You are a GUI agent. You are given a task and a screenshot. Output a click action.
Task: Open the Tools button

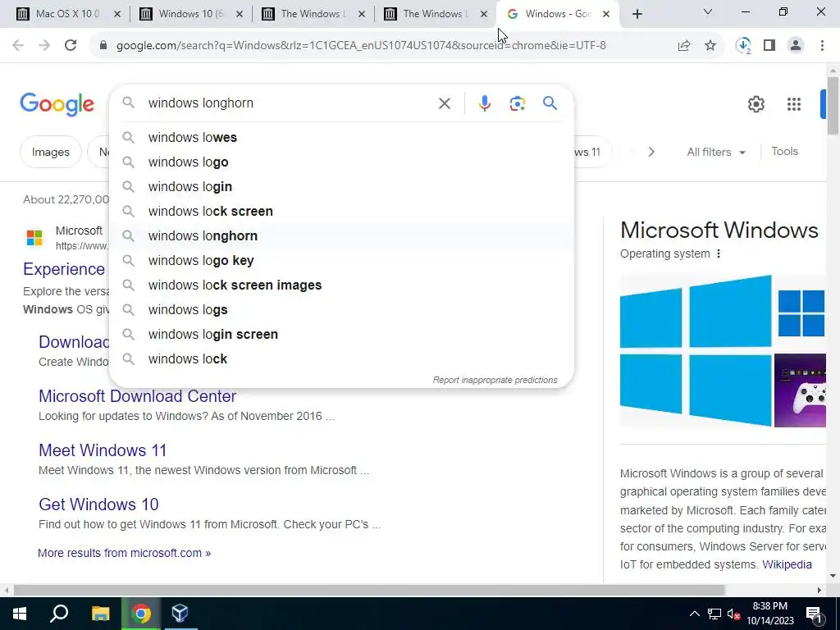tap(784, 152)
